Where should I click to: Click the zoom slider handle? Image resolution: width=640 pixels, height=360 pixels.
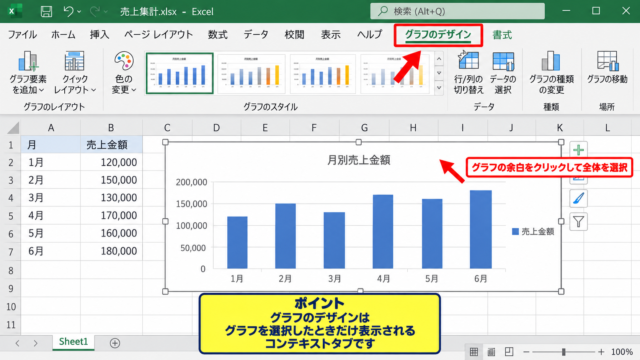point(564,352)
